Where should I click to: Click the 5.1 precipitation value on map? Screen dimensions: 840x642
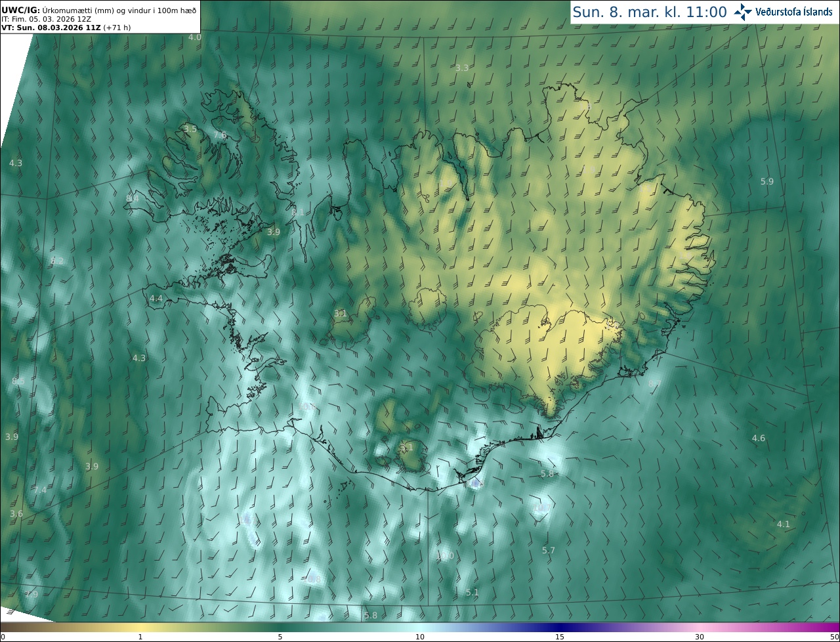[472, 592]
